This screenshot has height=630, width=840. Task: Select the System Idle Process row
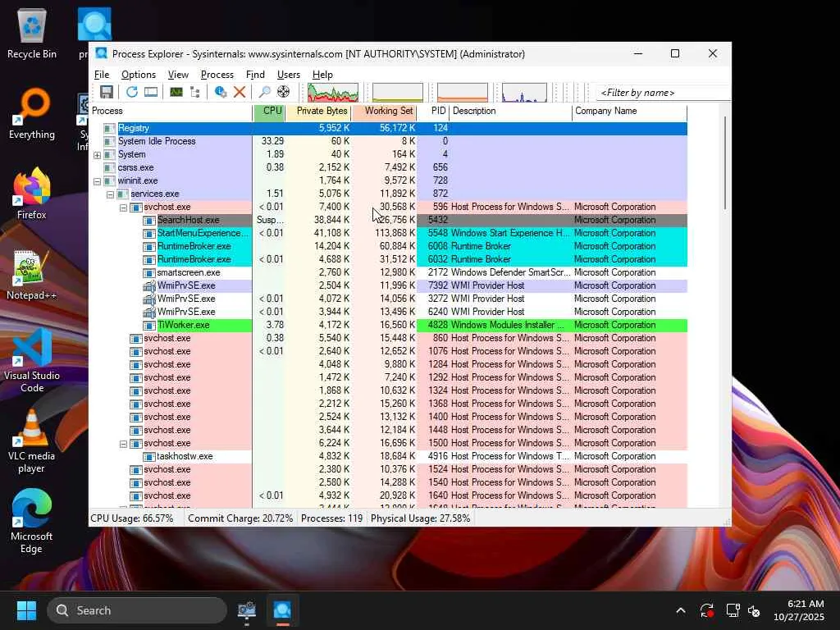pyautogui.click(x=389, y=141)
